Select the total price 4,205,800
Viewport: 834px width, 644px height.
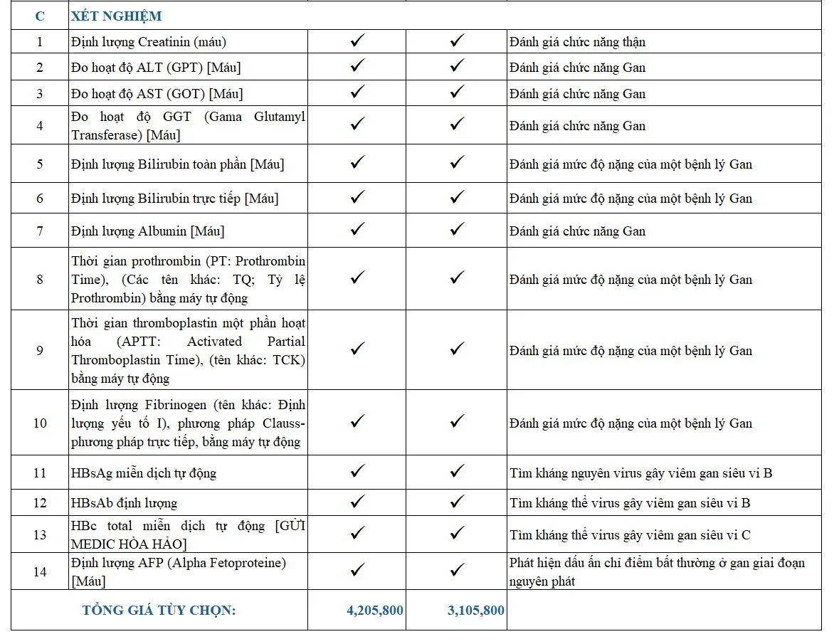[x=374, y=610]
